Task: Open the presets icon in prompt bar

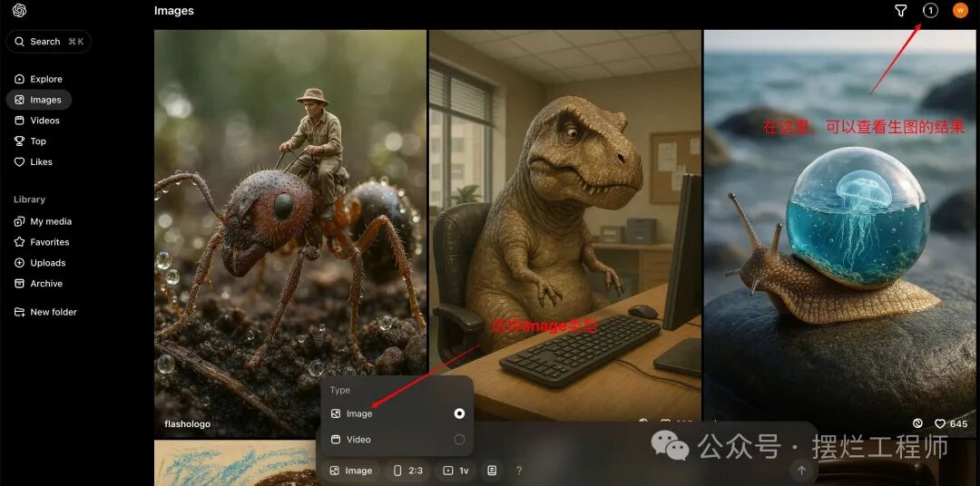Action: (x=492, y=471)
